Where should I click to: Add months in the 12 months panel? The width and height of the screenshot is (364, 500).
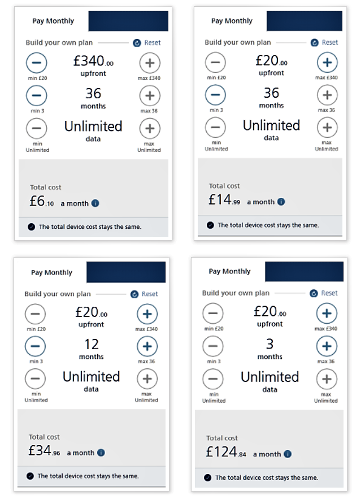[147, 346]
